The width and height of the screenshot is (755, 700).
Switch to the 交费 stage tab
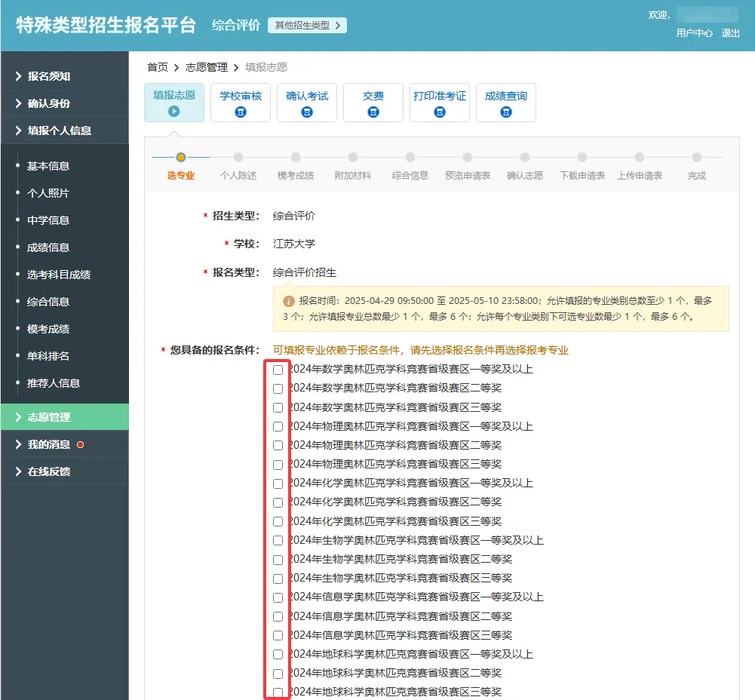[373, 103]
